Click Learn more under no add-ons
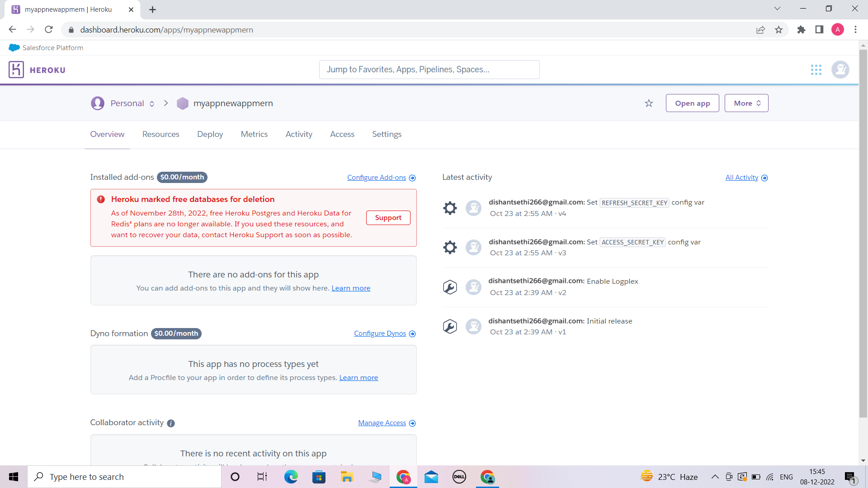Image resolution: width=868 pixels, height=488 pixels. [351, 288]
